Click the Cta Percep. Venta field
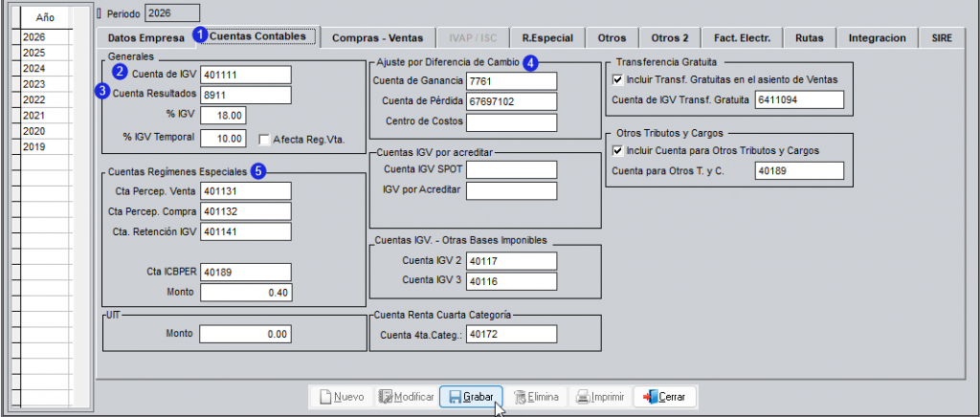980x417 pixels. point(246,191)
